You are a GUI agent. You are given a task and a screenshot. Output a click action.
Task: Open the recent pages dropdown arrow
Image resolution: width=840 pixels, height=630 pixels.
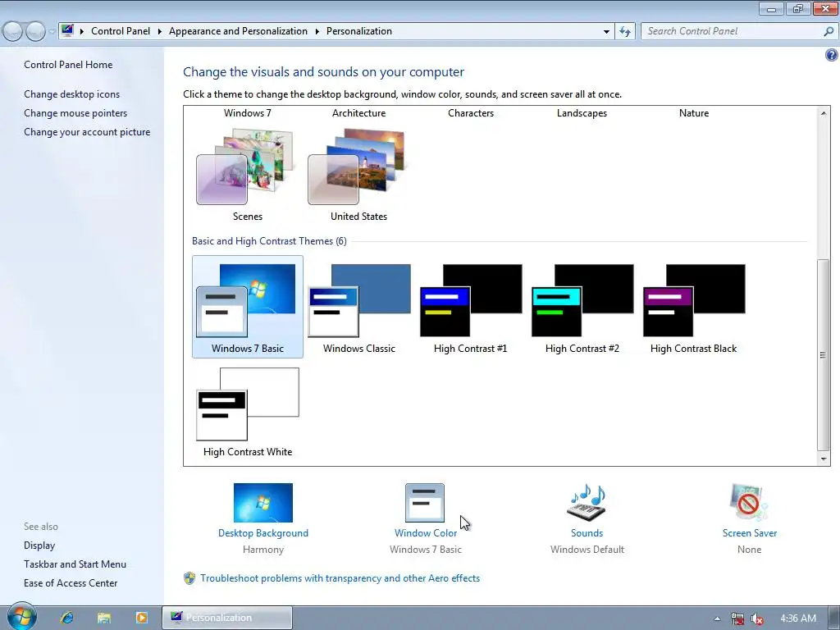click(52, 32)
